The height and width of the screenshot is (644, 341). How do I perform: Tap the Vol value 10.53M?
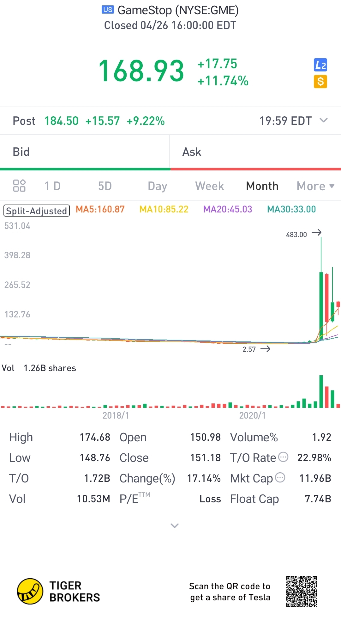93,499
